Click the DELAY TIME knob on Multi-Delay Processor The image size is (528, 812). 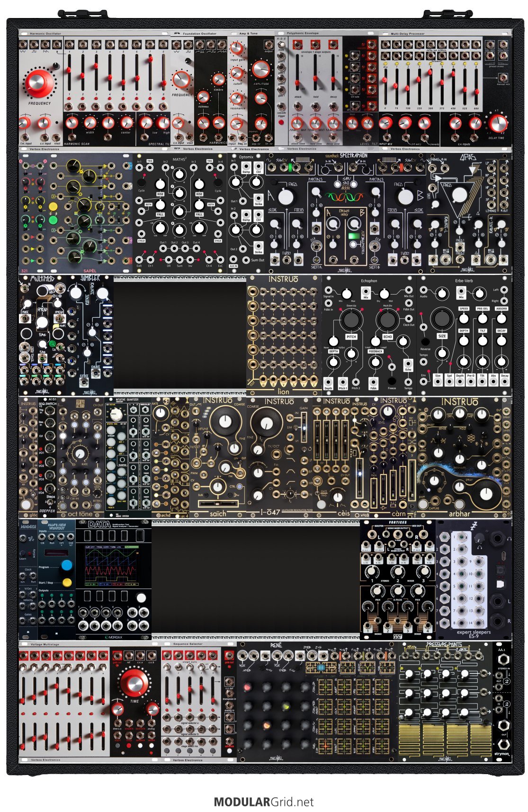tap(497, 124)
